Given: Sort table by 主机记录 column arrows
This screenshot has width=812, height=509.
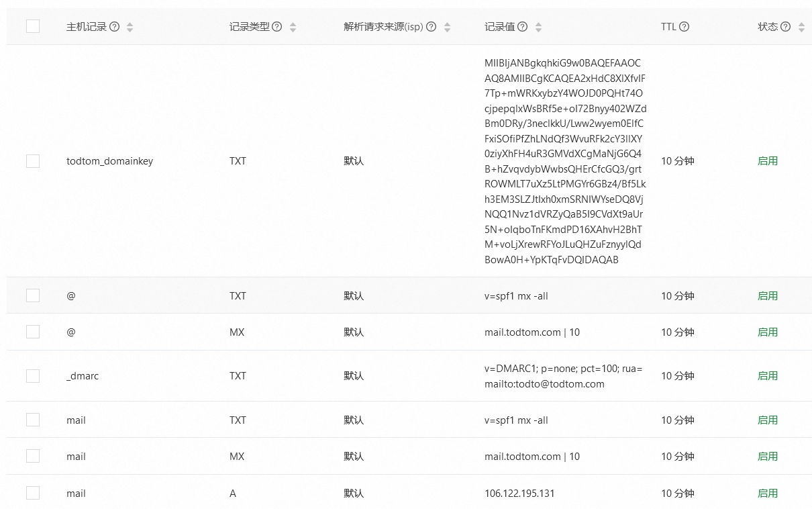Looking at the screenshot, I should (x=130, y=27).
